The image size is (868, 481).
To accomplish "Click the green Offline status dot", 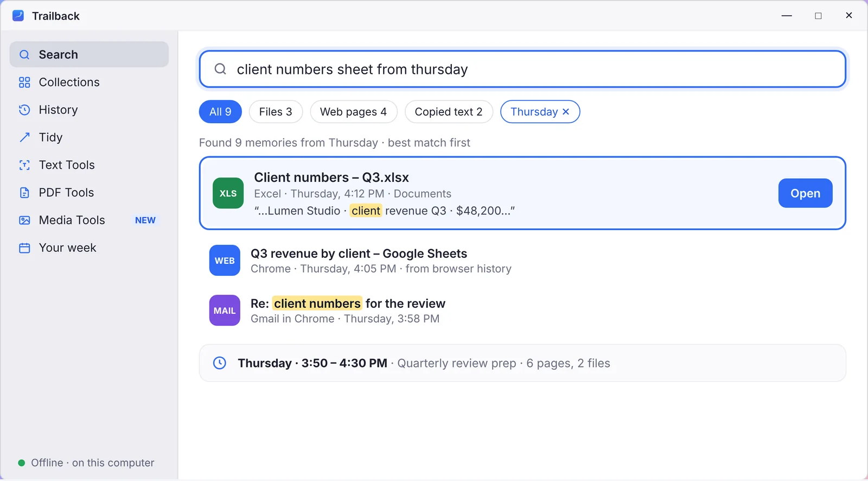I will click(22, 463).
